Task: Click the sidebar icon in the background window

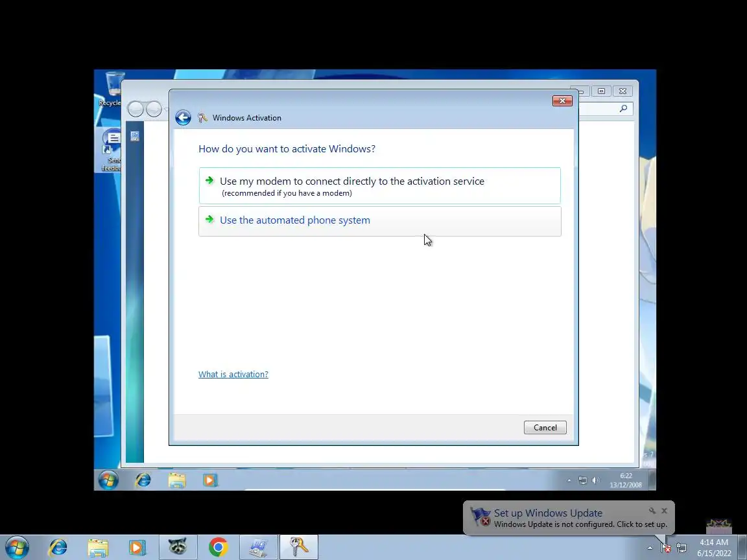Action: coord(135,136)
